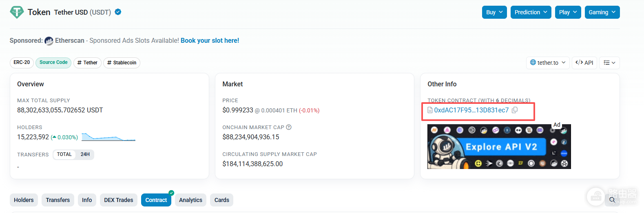This screenshot has width=644, height=213.
Task: Click the Etherscan sponsor logo icon
Action: tap(49, 41)
